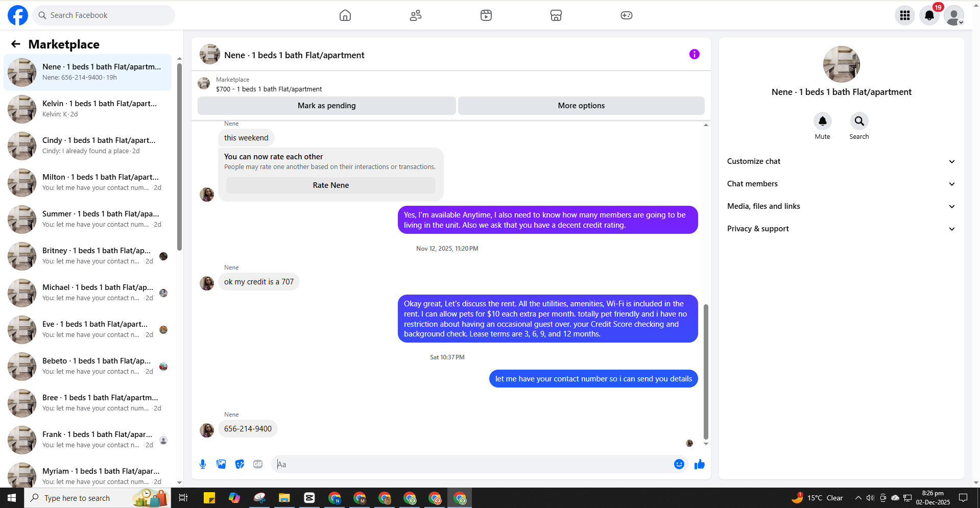
Task: Open the Britney conversation in the list
Action: pyautogui.click(x=88, y=256)
